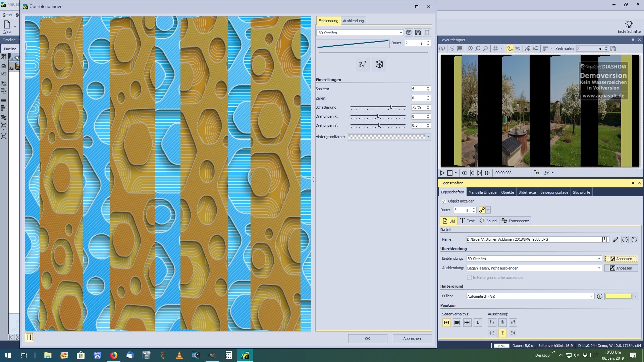Zoom out within the Layoutdesigner toolbar
The width and height of the screenshot is (644, 362).
478,49
